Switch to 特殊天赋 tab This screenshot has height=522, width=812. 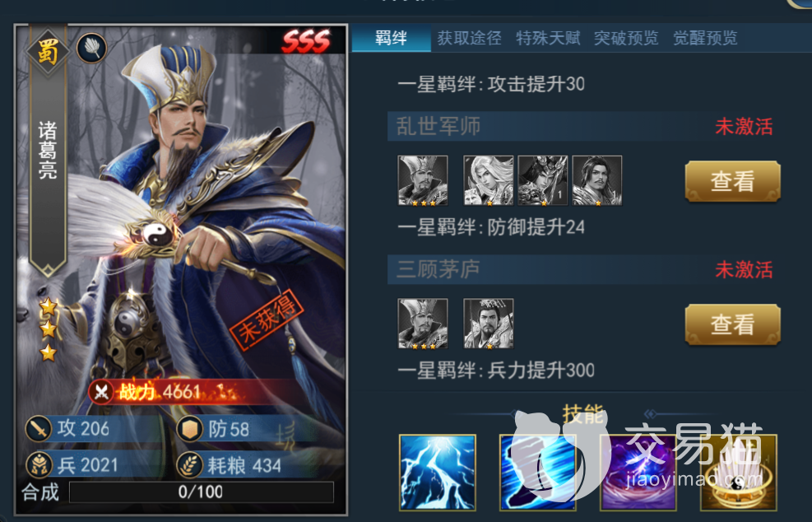click(548, 38)
